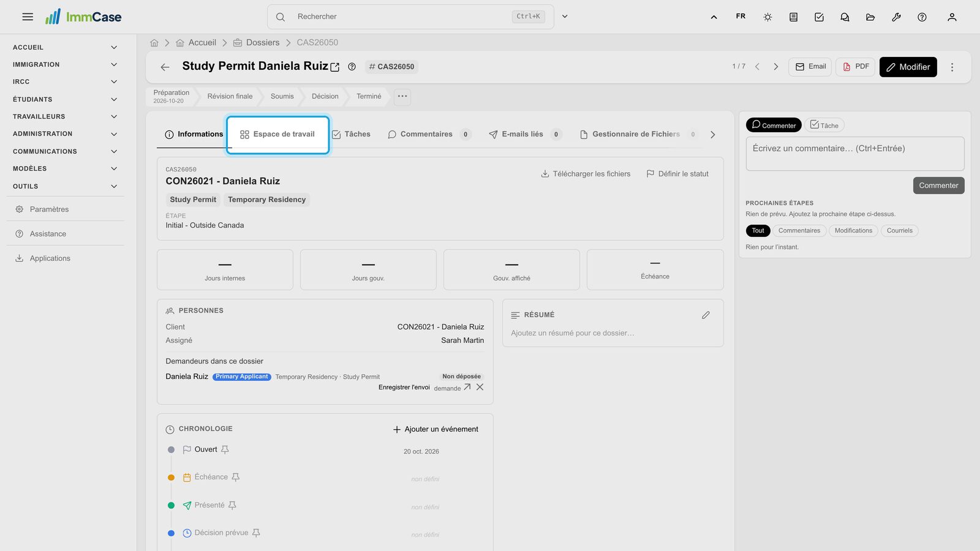Expand the TRAVAILLEURS sidebar section
This screenshot has height=551, width=980.
[x=64, y=116]
